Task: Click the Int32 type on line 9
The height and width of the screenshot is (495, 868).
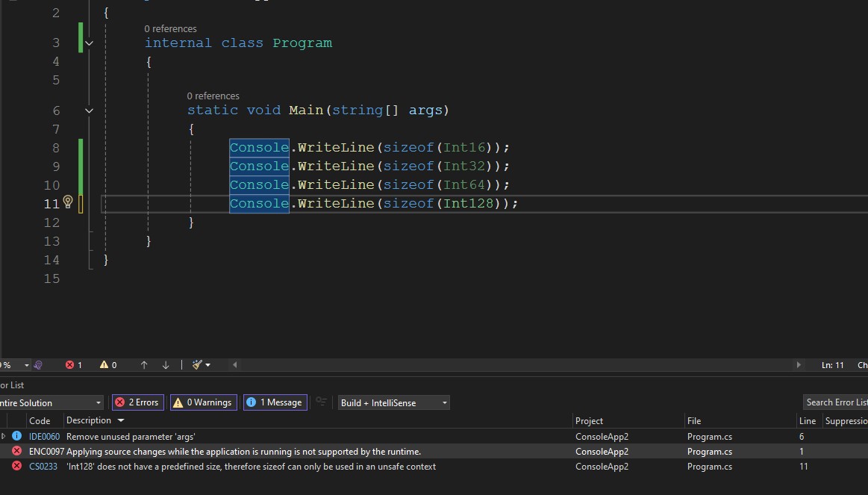Action: (x=464, y=166)
